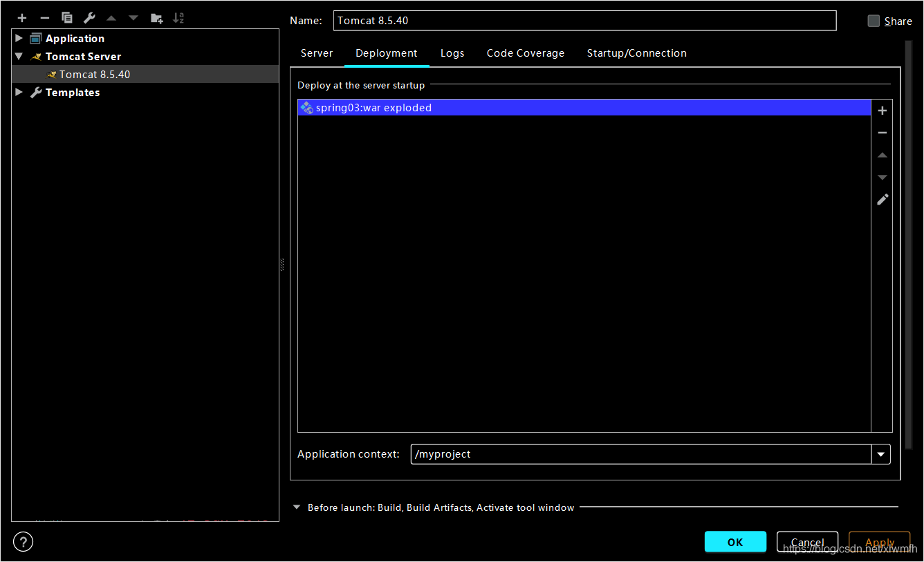The height and width of the screenshot is (562, 924).
Task: Click the Cancel button
Action: [807, 542]
